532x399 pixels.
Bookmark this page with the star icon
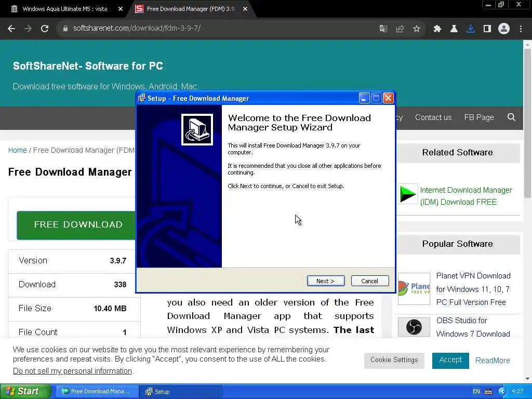416,29
